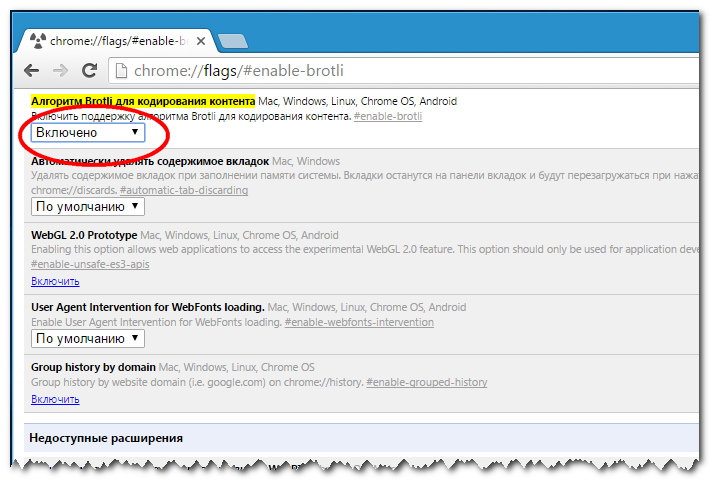Click 'Group history by website domain' description
The image size is (710, 487).
pos(197,382)
